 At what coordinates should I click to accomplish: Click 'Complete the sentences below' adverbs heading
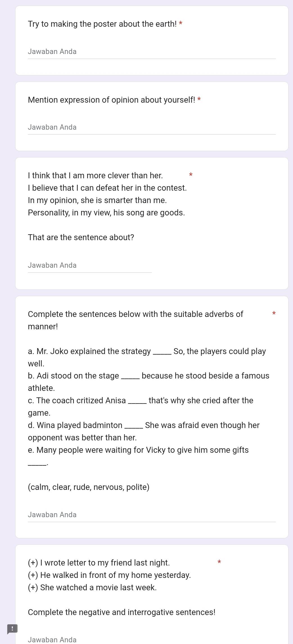click(x=136, y=320)
